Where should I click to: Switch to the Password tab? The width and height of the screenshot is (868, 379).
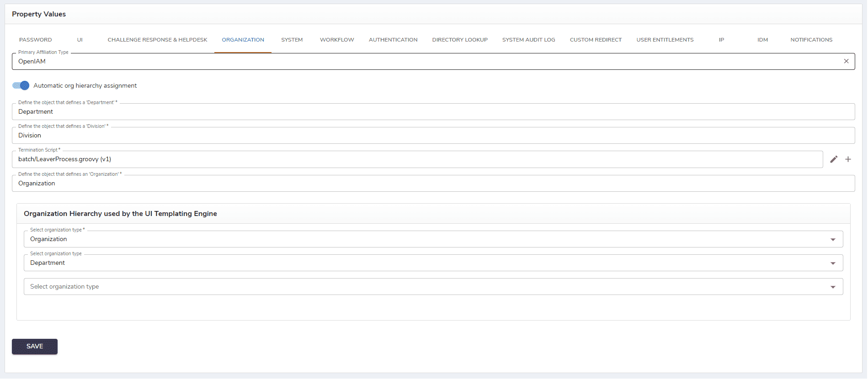pyautogui.click(x=36, y=40)
